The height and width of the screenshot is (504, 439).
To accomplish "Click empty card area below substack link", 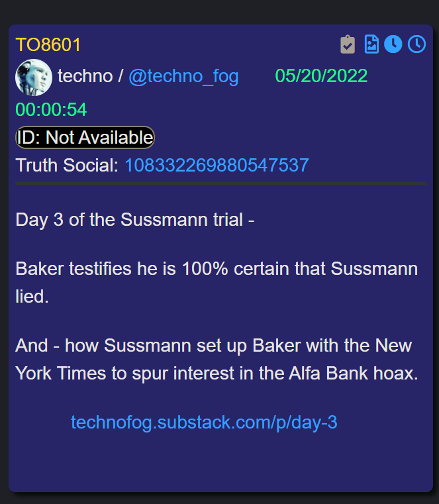I will [x=220, y=462].
